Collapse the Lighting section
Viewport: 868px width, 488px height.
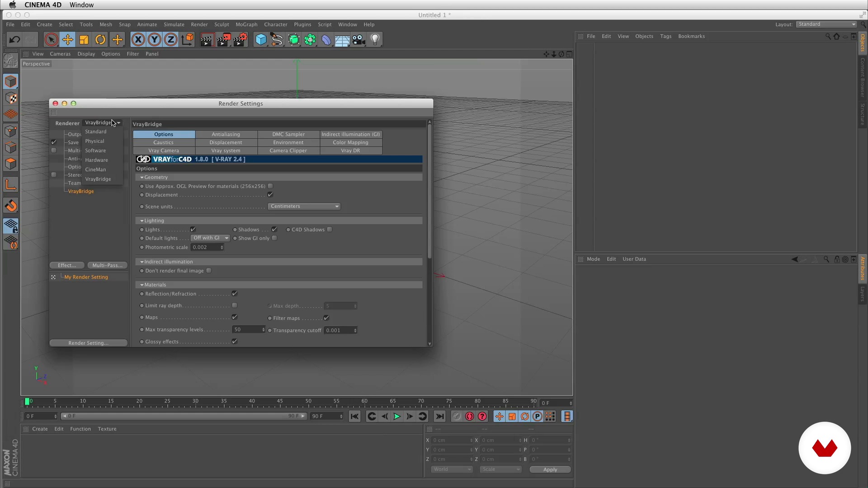tap(142, 221)
